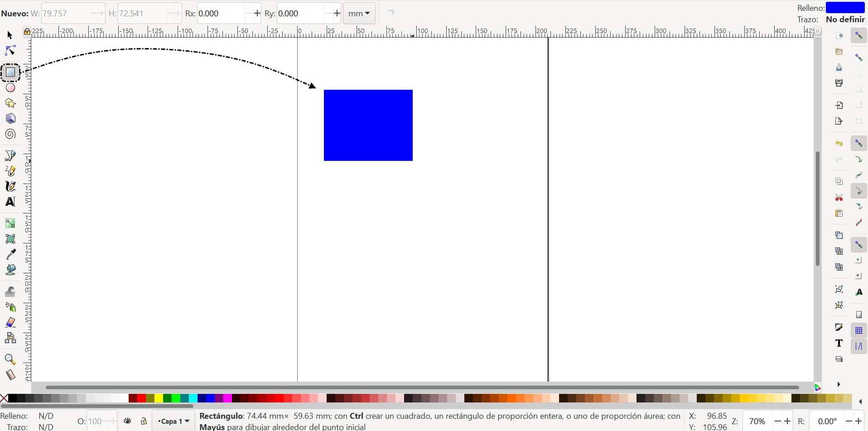
Task: Click the Import file icon
Action: pyautogui.click(x=839, y=105)
